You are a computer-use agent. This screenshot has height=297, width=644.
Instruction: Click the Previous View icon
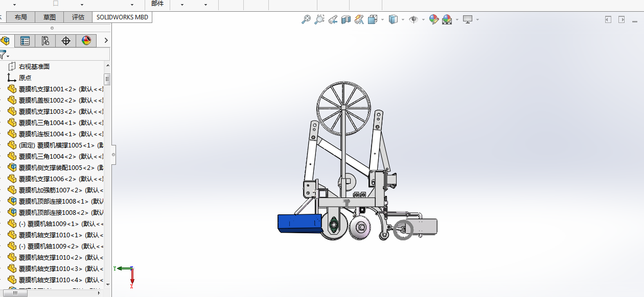click(x=333, y=19)
